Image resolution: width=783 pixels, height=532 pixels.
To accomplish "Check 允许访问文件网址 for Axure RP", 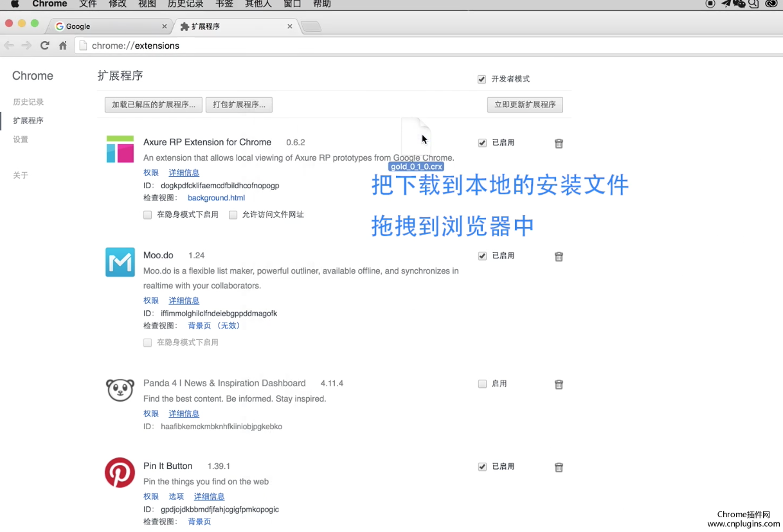I will pos(233,215).
